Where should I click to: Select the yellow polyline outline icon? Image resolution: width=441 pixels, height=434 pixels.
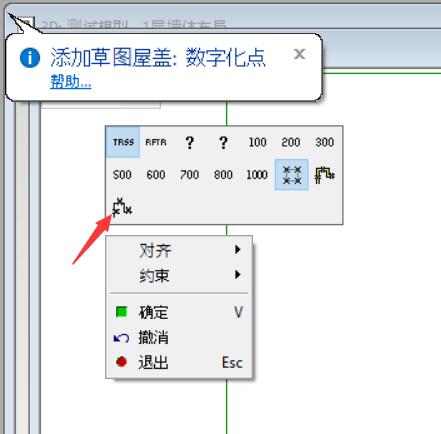coord(325,175)
